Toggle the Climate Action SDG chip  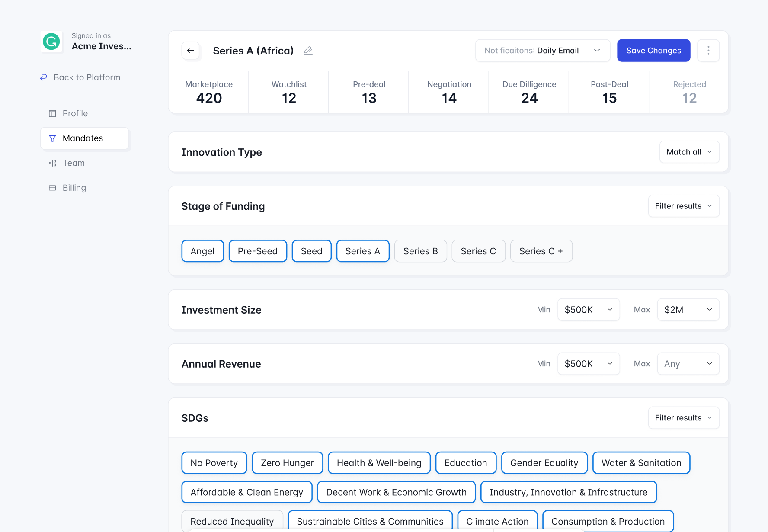point(497,521)
